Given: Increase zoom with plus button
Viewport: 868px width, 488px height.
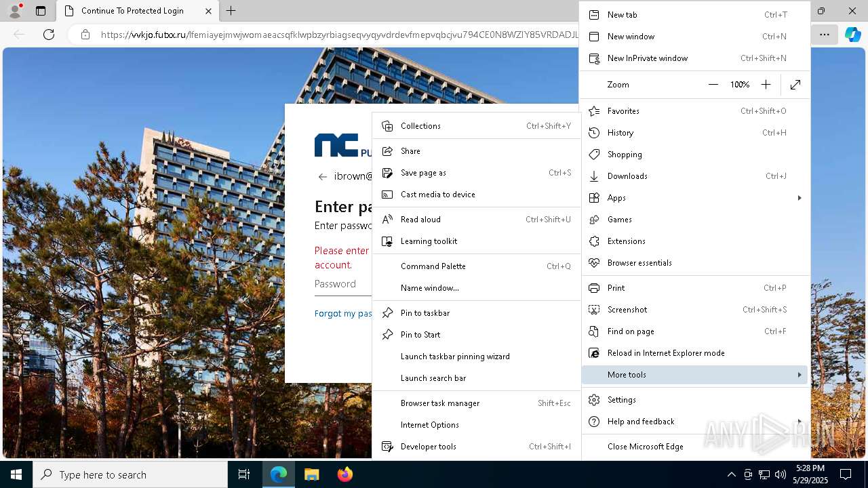Looking at the screenshot, I should pos(766,85).
